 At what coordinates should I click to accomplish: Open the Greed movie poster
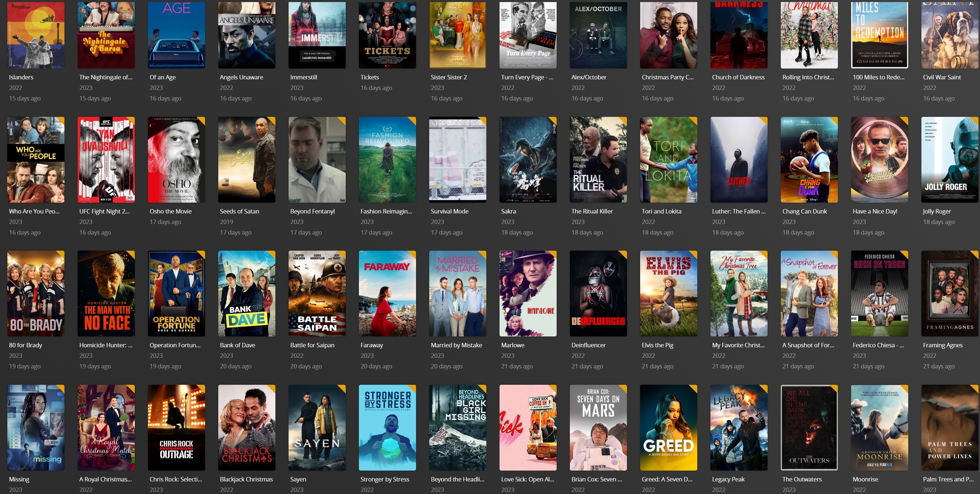point(669,428)
